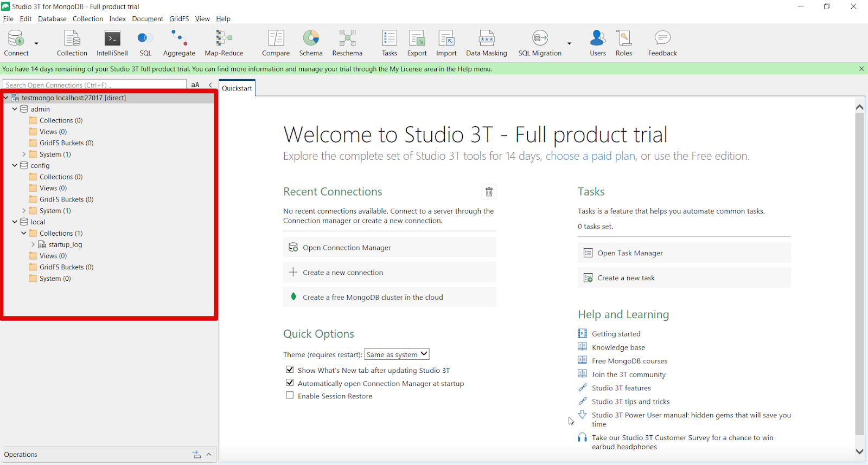The width and height of the screenshot is (868, 465).
Task: Enable Session Restore checkbox
Action: click(x=290, y=396)
